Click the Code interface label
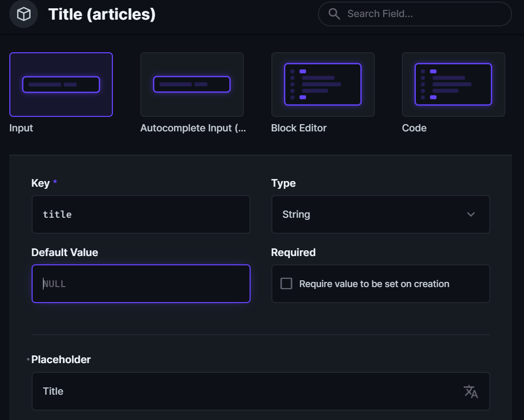524x420 pixels. [x=414, y=128]
